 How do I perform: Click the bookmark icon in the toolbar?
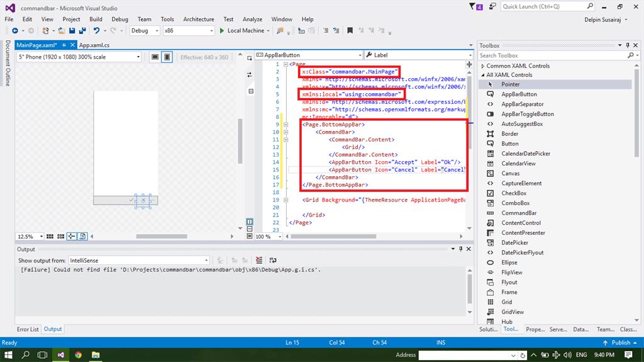click(x=350, y=30)
